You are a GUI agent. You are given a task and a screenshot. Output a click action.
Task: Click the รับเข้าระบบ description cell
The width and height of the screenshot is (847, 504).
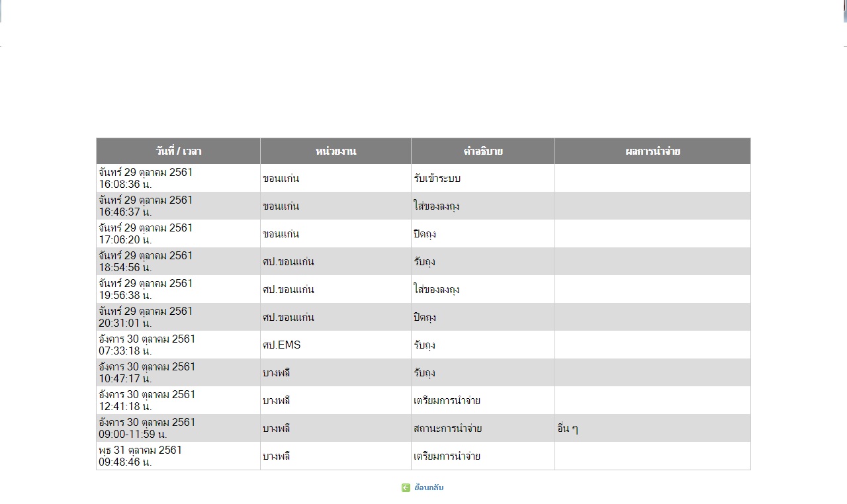tap(483, 178)
